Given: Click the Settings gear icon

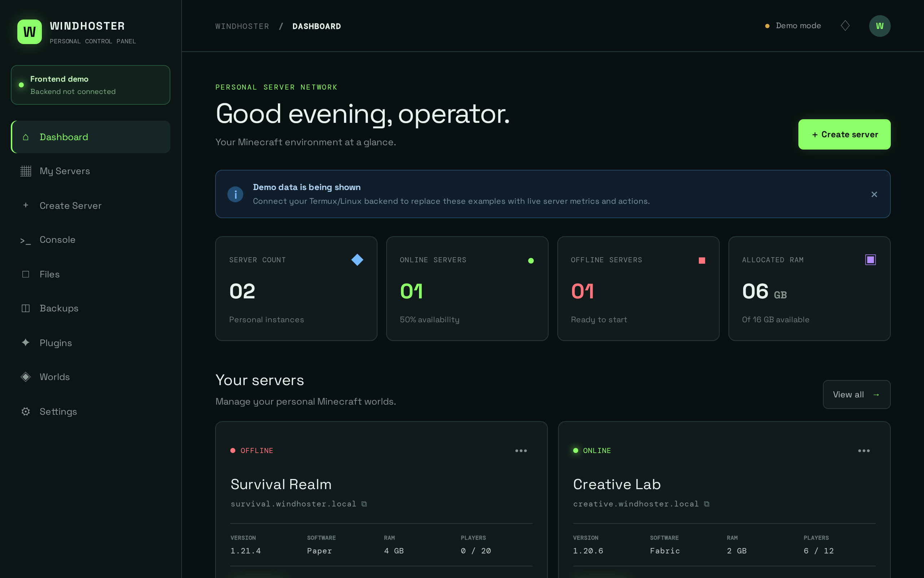Looking at the screenshot, I should [26, 411].
